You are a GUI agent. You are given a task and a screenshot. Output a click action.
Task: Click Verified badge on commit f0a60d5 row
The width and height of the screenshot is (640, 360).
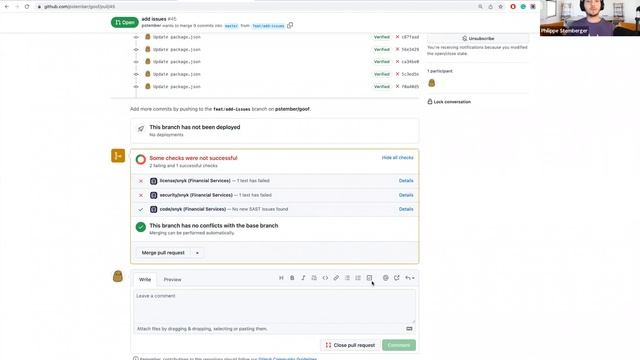click(x=382, y=87)
